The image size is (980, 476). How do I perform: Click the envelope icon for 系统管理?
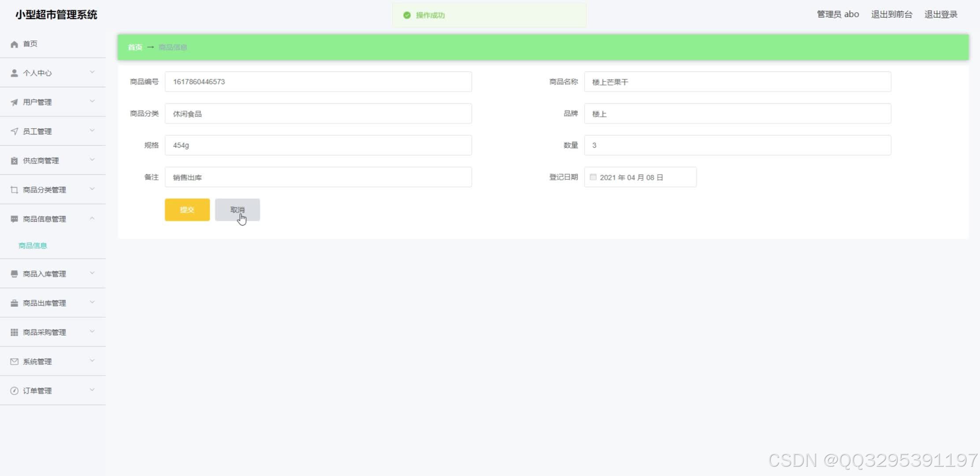coord(14,362)
